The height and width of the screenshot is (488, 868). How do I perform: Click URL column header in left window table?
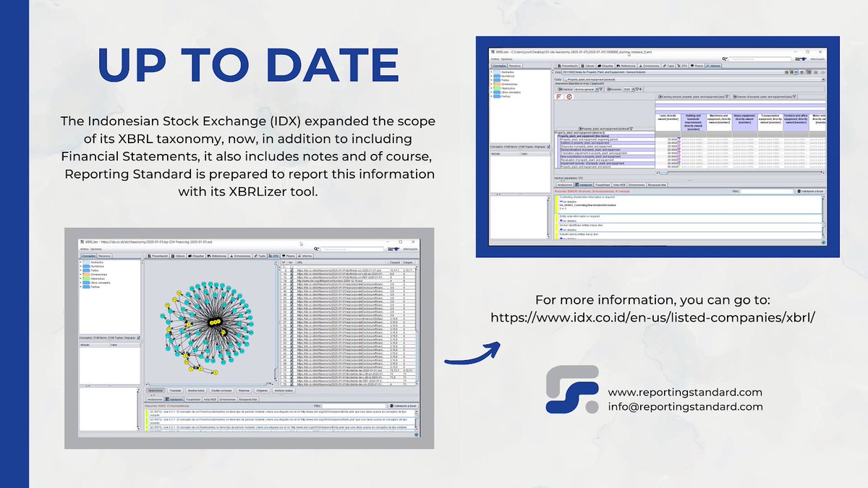coord(340,262)
